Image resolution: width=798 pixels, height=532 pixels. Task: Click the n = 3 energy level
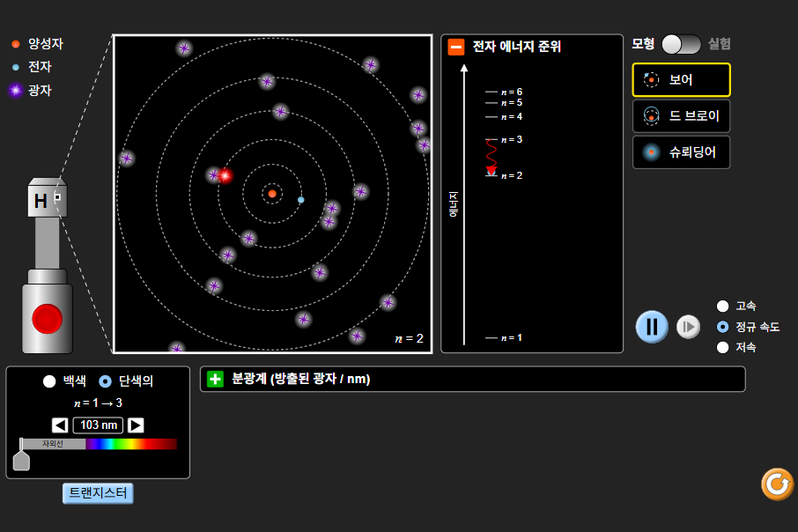tap(504, 139)
